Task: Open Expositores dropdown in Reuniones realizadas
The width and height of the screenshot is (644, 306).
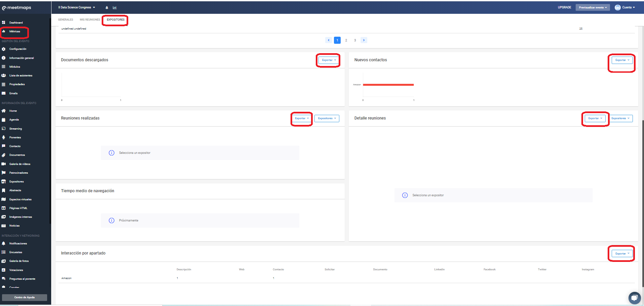Action: (327, 118)
